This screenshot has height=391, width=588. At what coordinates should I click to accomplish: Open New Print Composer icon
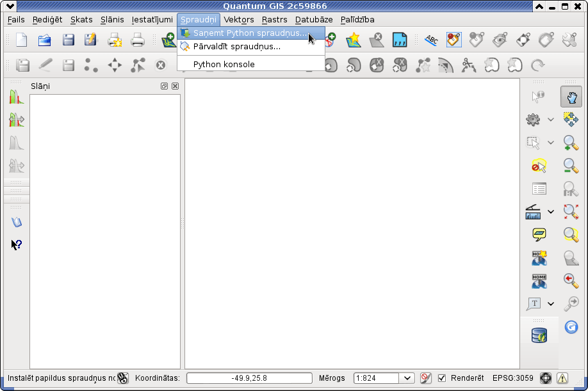click(x=115, y=40)
